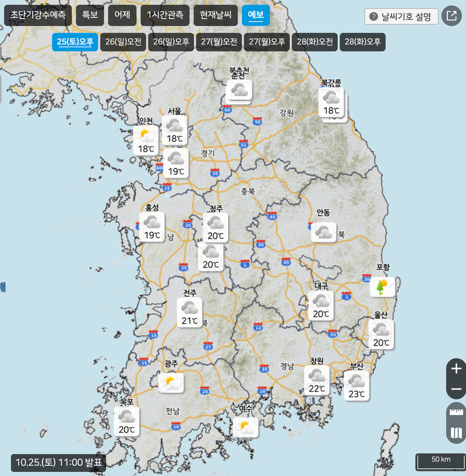
Task: Click Yeosu's weather icon
Action: coord(245,427)
